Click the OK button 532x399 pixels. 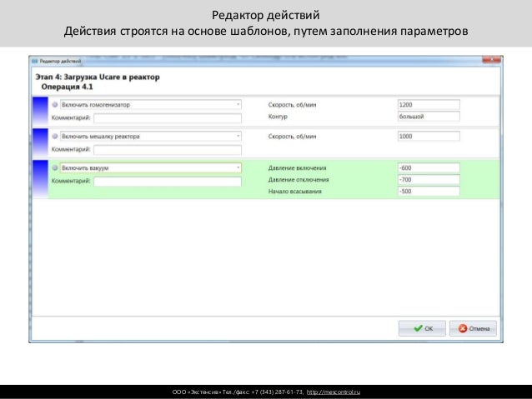(422, 328)
